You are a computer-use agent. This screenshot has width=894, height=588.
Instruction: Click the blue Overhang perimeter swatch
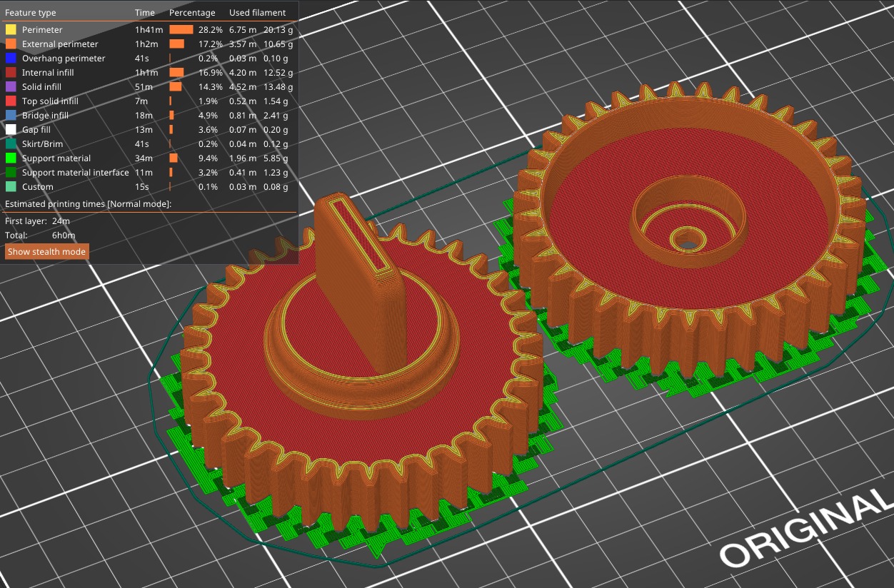point(11,59)
